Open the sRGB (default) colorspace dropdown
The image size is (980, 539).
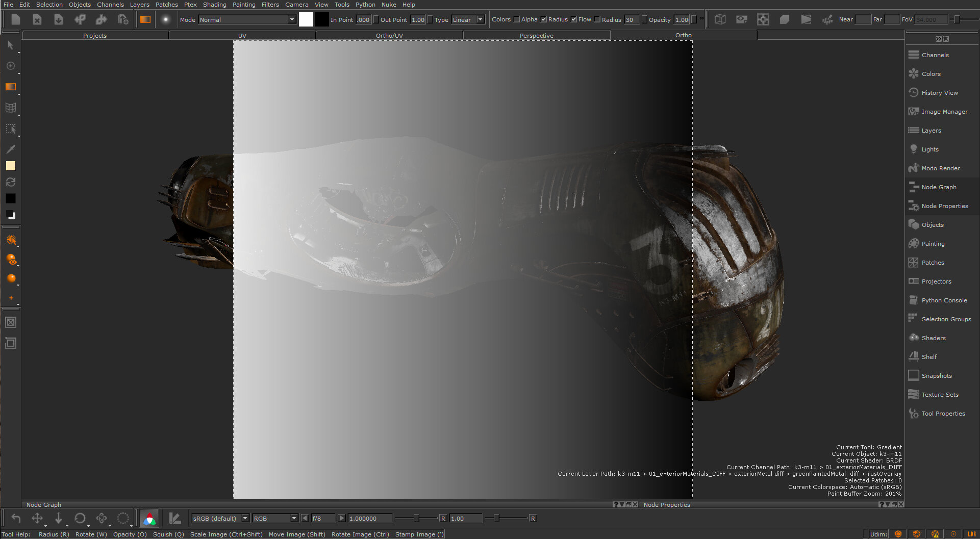point(220,519)
